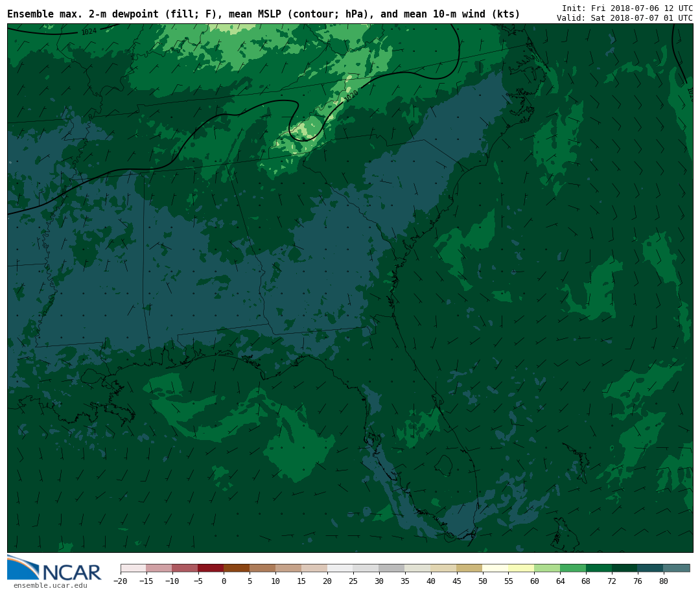Click the light pink swatch between -20 and -15

134,568
